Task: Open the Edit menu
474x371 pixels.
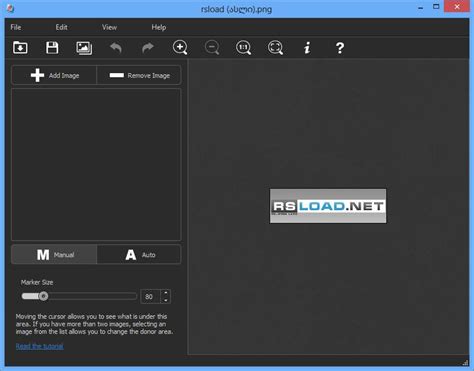Action: (x=61, y=27)
